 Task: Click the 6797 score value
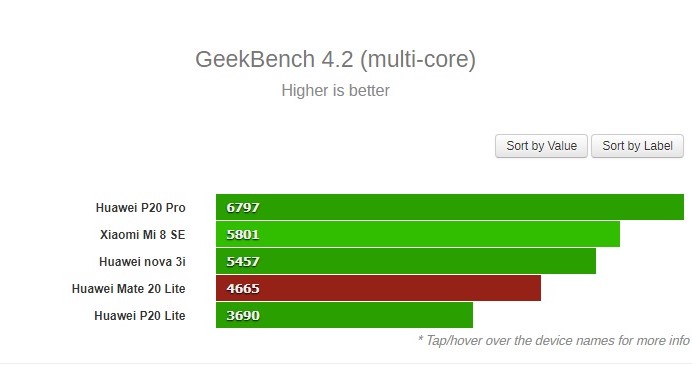coord(243,207)
